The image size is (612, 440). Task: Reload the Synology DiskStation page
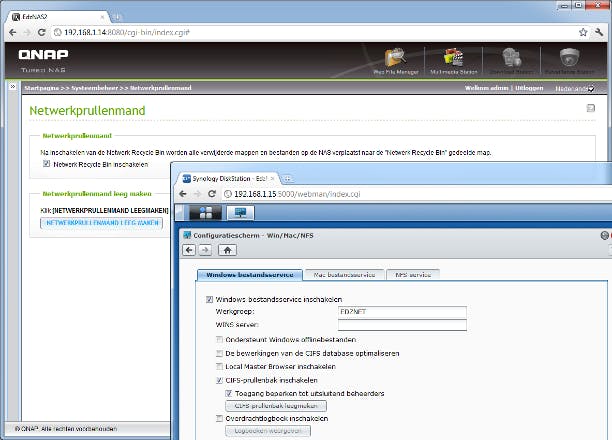[212, 194]
